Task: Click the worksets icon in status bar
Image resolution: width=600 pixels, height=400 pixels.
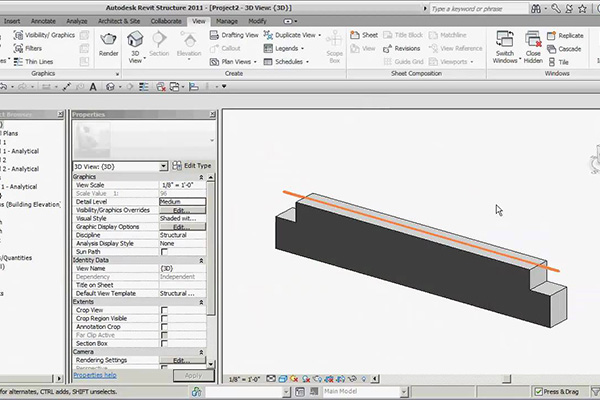Action: click(x=196, y=391)
